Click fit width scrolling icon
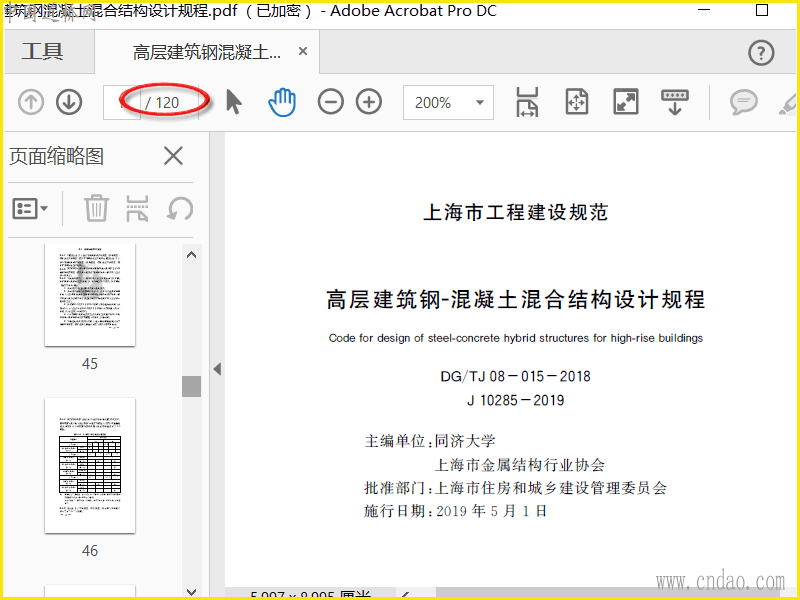Screen dimensions: 800x600 coord(527,102)
